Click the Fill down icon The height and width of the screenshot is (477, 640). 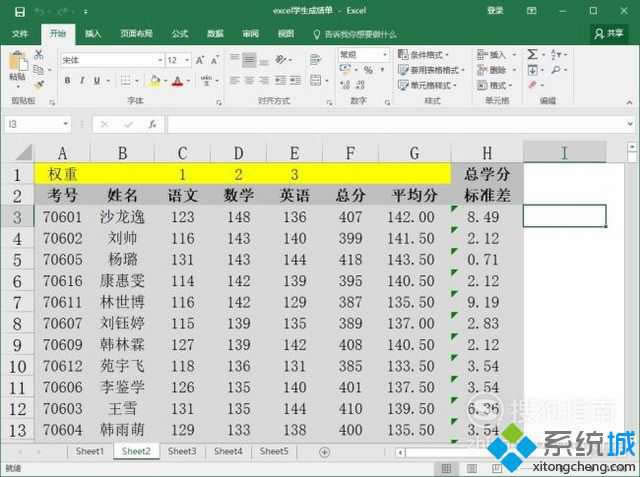pyautogui.click(x=533, y=70)
